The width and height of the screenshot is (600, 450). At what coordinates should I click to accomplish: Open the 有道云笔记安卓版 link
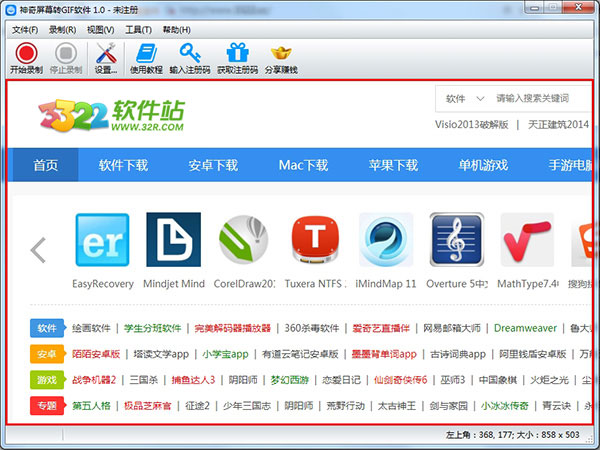(300, 354)
